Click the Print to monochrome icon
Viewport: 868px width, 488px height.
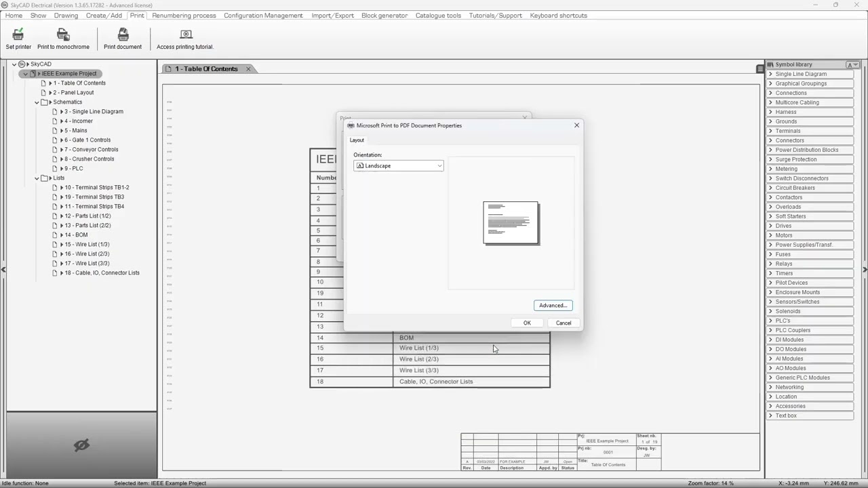click(63, 35)
